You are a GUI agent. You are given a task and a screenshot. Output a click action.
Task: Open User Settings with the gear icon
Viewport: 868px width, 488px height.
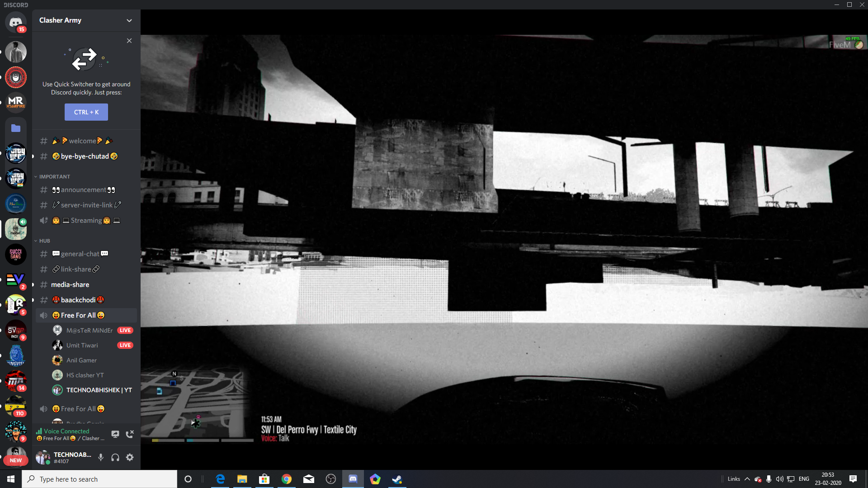[130, 457]
